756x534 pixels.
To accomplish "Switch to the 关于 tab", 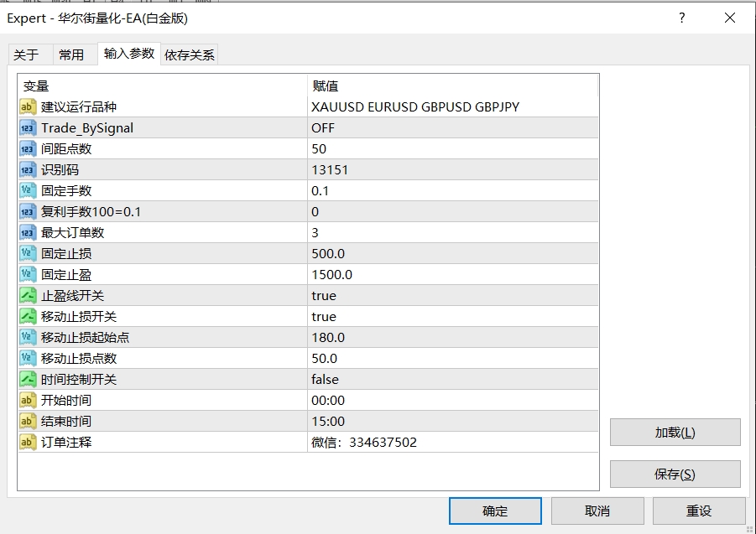I will [x=27, y=54].
